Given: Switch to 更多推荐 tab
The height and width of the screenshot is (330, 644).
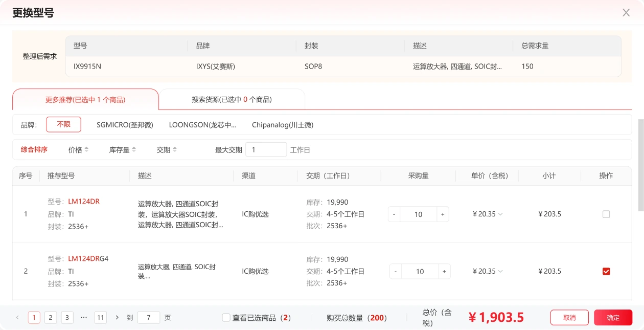Looking at the screenshot, I should click(x=85, y=100).
